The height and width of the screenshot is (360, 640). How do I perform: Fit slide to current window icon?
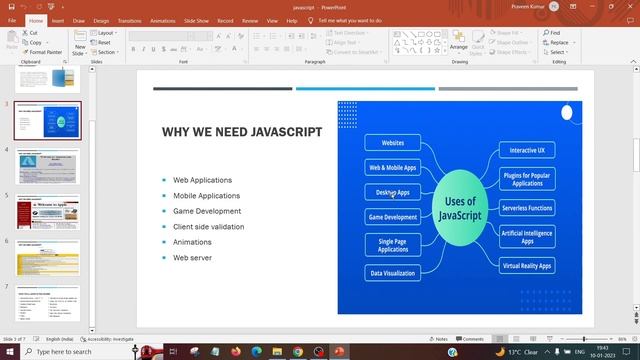tap(635, 339)
